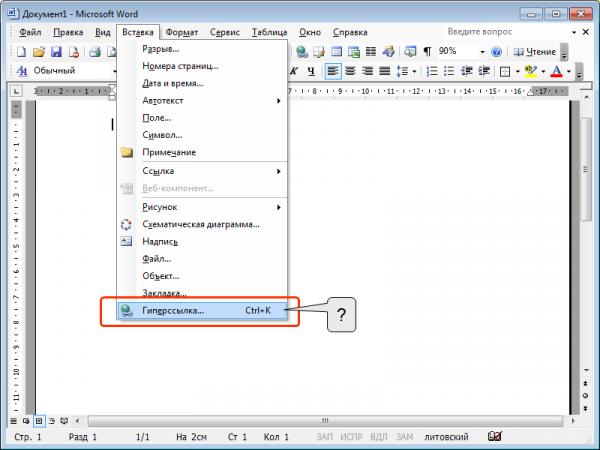Toggle align left
600x450 pixels.
(x=333, y=71)
